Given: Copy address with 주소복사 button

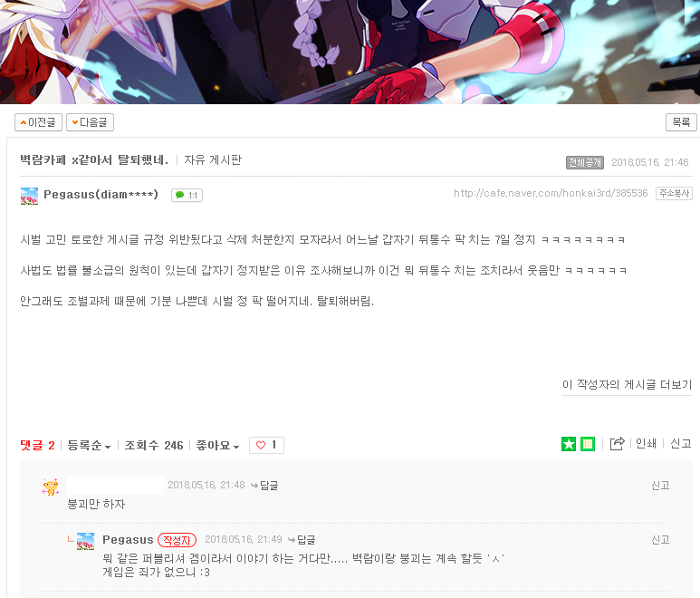Looking at the screenshot, I should [674, 193].
